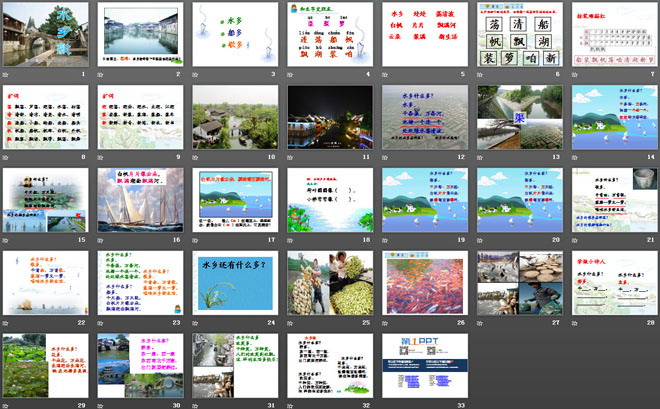This screenshot has height=409, width=660.
Task: Select slide 19 cartoon lake poem thumbnail
Action: point(425,200)
